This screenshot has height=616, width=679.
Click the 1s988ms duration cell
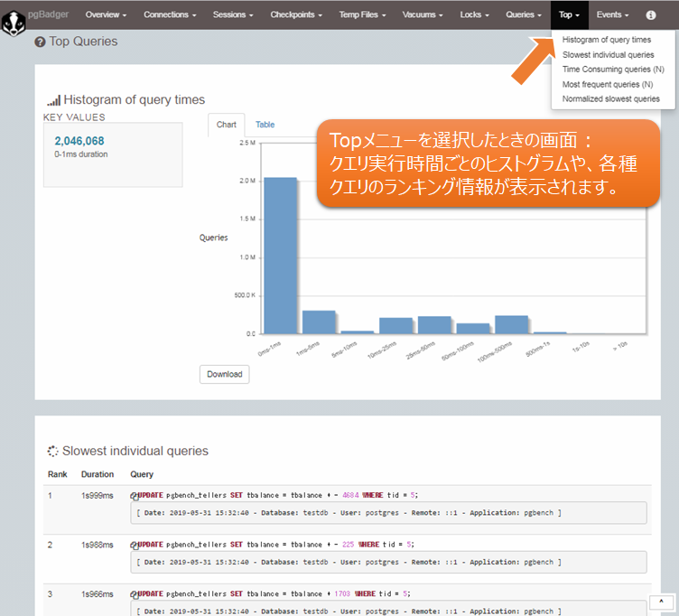98,546
